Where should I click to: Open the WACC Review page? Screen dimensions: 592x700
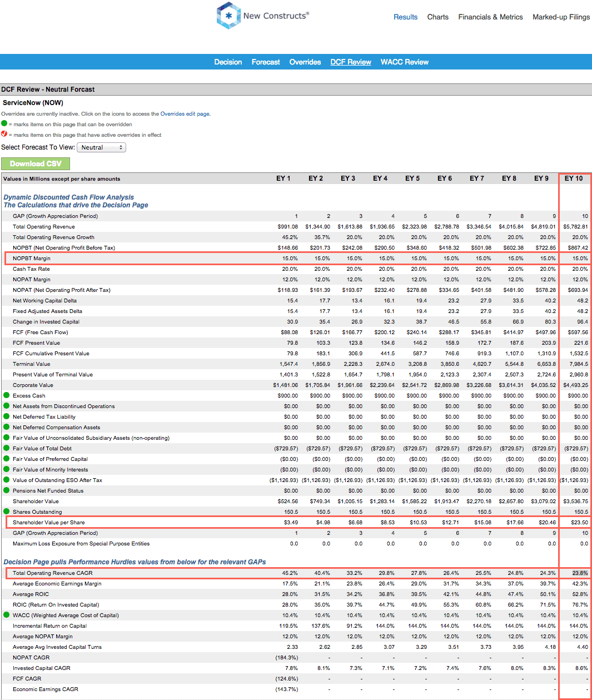coord(404,62)
